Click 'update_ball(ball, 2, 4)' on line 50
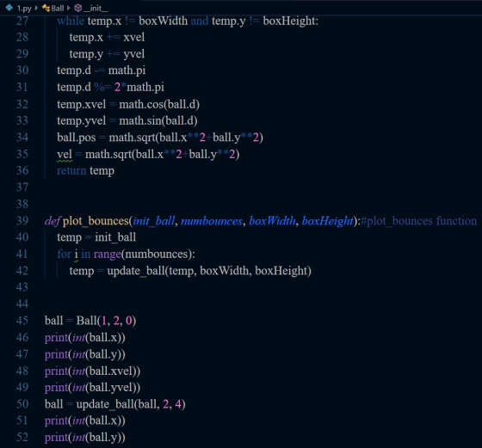Viewport: 482px width, 448px height. [131, 404]
